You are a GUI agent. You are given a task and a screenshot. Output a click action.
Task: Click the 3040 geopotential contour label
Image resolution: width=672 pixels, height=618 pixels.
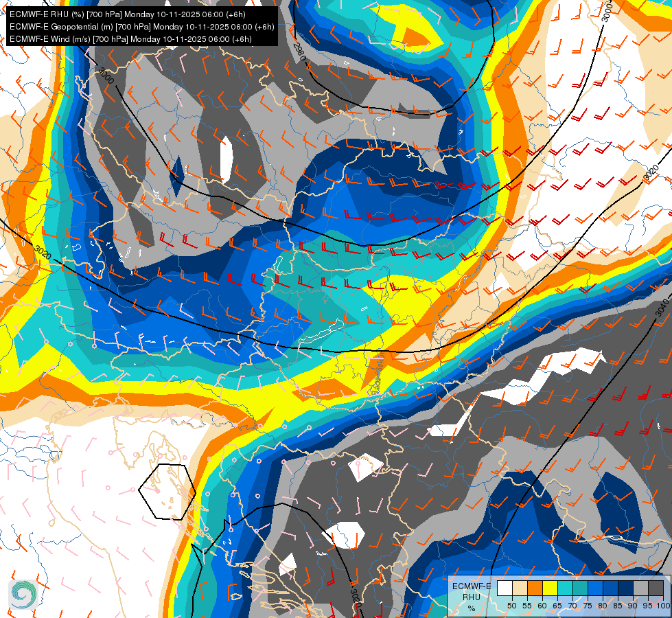click(x=662, y=308)
